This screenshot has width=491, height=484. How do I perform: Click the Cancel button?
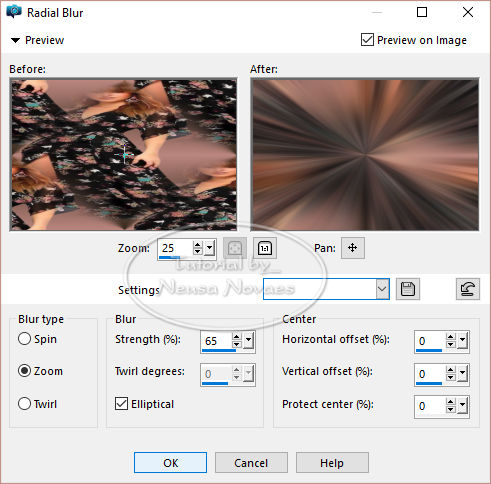[251, 463]
